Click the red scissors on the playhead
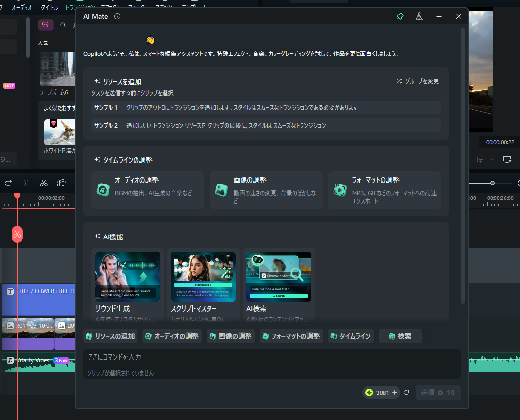Image resolution: width=520 pixels, height=420 pixels. tap(17, 235)
